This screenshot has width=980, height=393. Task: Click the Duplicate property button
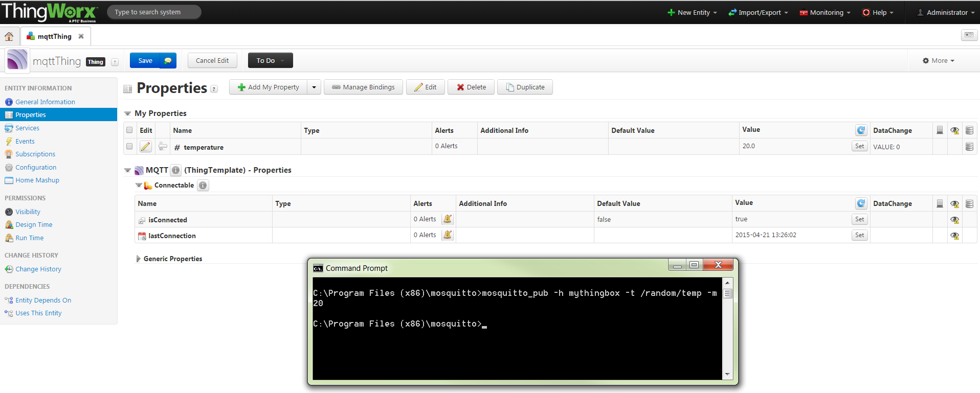[x=525, y=87]
